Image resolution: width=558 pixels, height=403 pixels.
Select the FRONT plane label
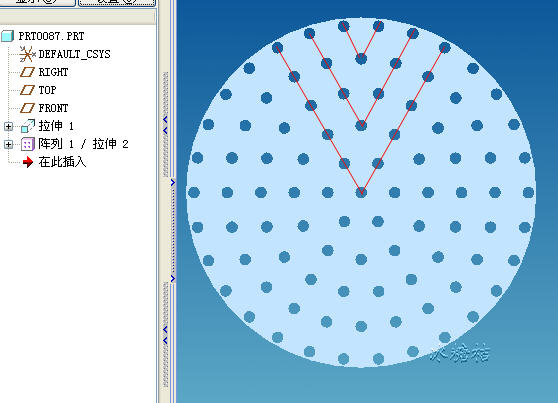point(53,108)
